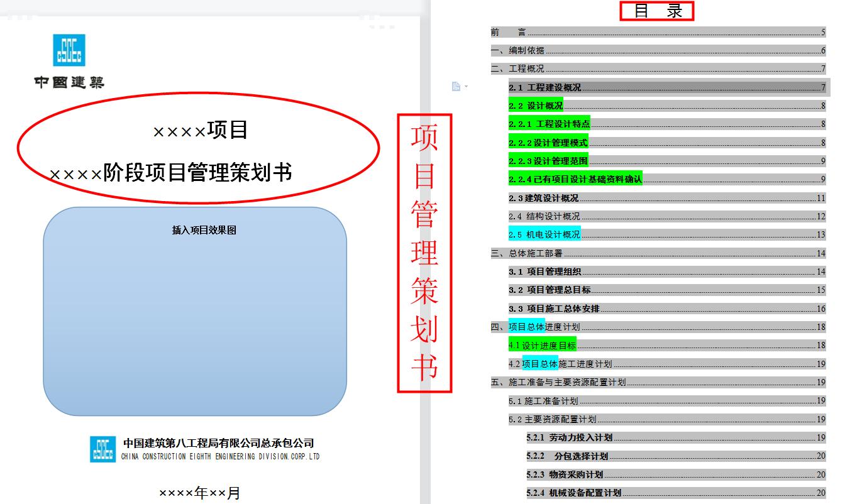Select the red-bordered 目 录 heading
Viewport: 862px width, 504px height.
pyautogui.click(x=658, y=12)
